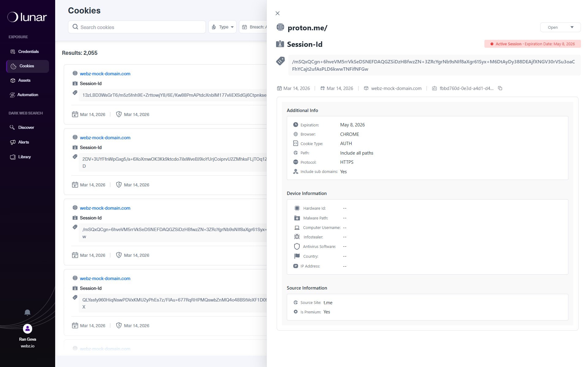This screenshot has width=588, height=367.
Task: Focus the Search cookies field
Action: [141, 27]
